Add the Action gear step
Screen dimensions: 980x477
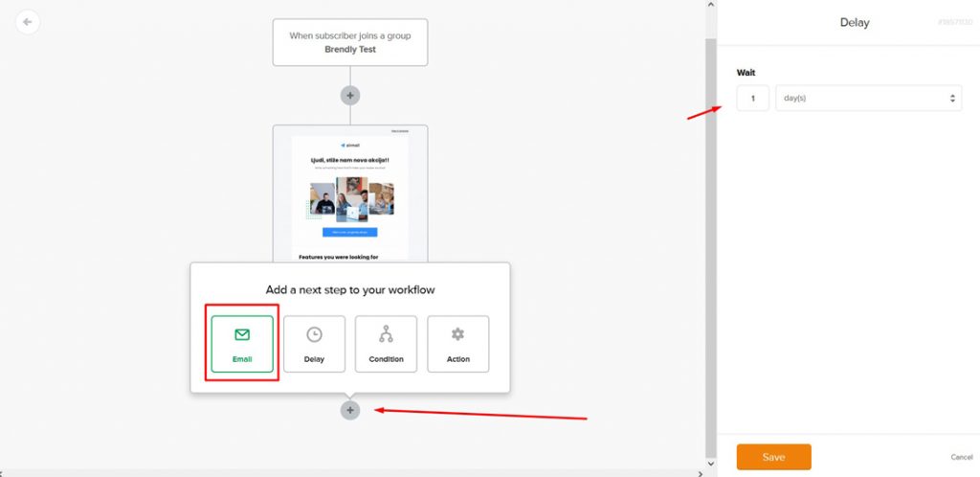point(458,344)
